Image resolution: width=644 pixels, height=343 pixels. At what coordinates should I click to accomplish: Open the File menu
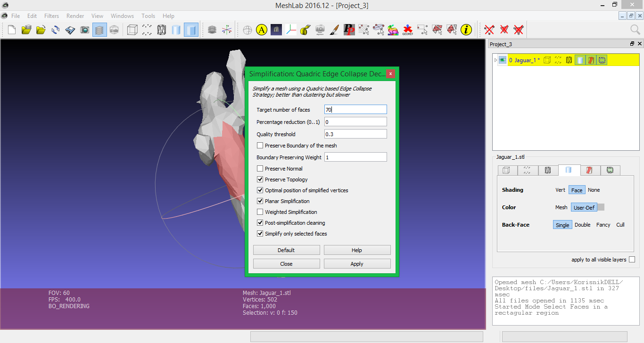point(16,16)
